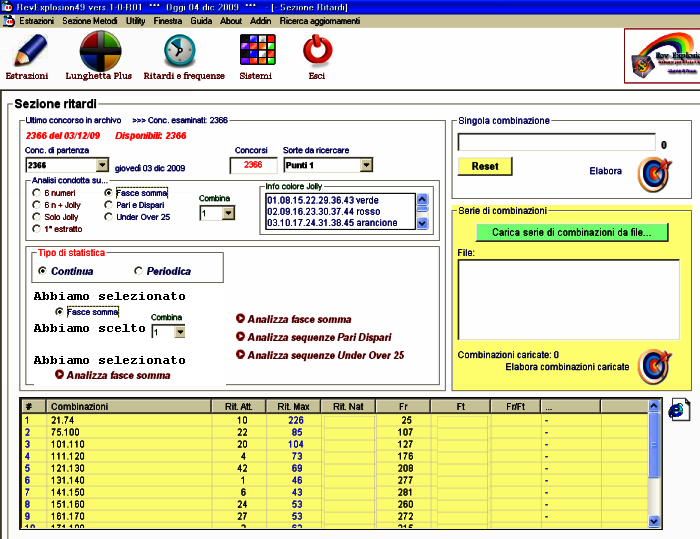Choose Periodica statistic type

pyautogui.click(x=138, y=271)
